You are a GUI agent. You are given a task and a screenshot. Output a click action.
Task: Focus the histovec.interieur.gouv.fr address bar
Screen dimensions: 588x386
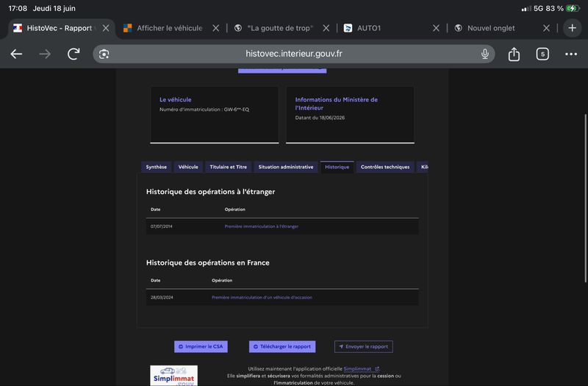pos(293,54)
